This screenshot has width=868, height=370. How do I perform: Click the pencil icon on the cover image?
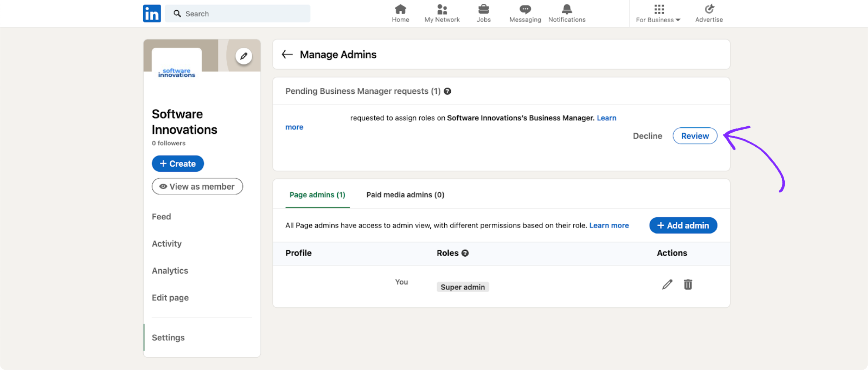[x=244, y=56]
